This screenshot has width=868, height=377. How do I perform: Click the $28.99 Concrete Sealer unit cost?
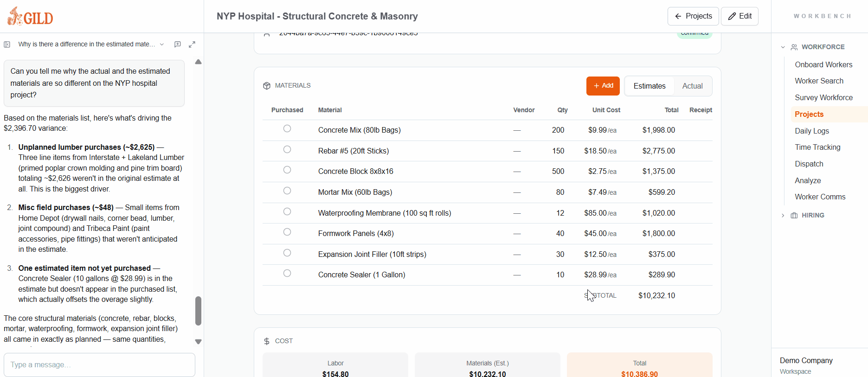[600, 275]
